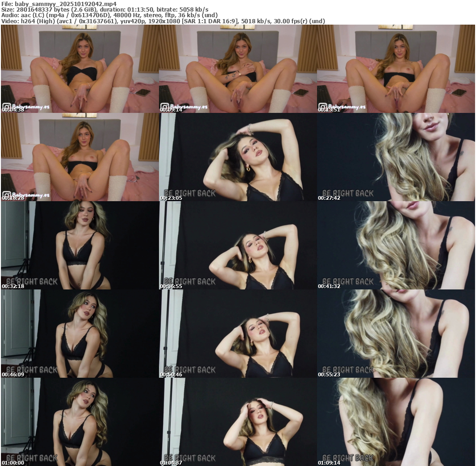Select the frame marked 00:09:14
476x466 pixels.
[x=238, y=69]
